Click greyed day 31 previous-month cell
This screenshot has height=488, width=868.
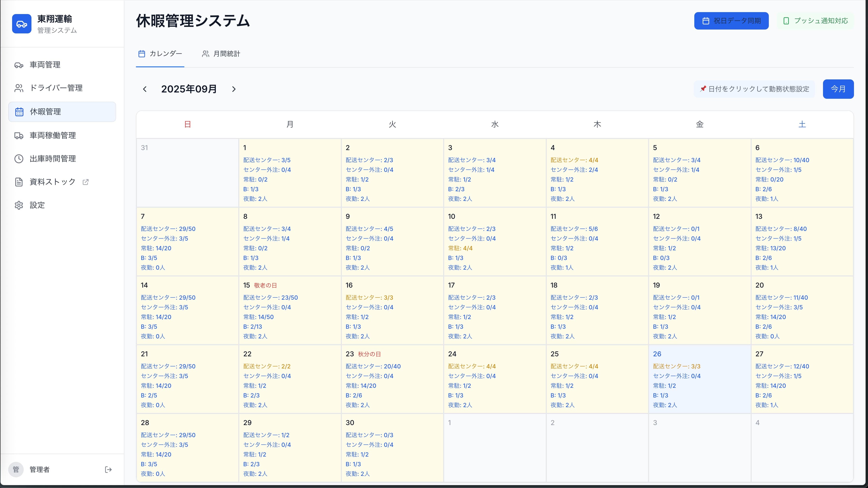(x=187, y=173)
